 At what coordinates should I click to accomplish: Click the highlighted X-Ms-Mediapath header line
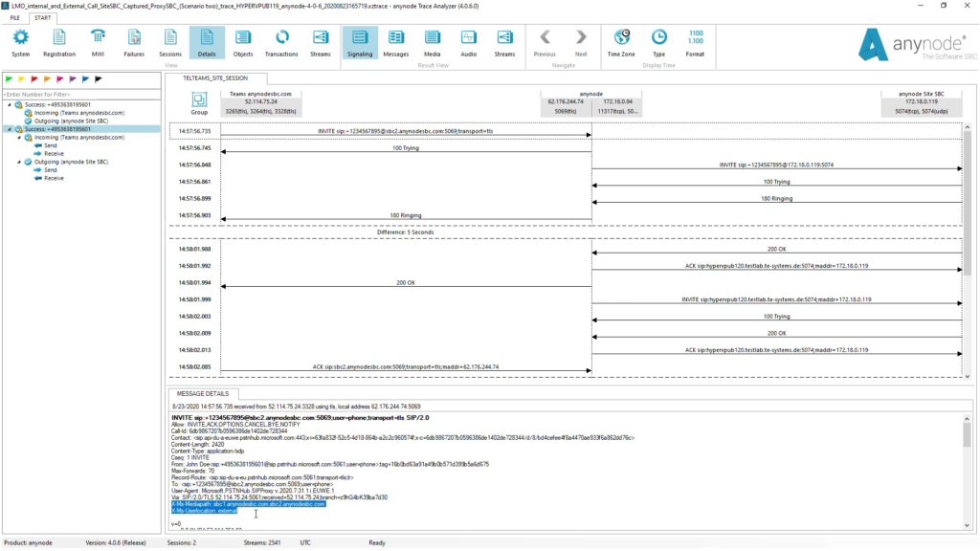click(248, 504)
